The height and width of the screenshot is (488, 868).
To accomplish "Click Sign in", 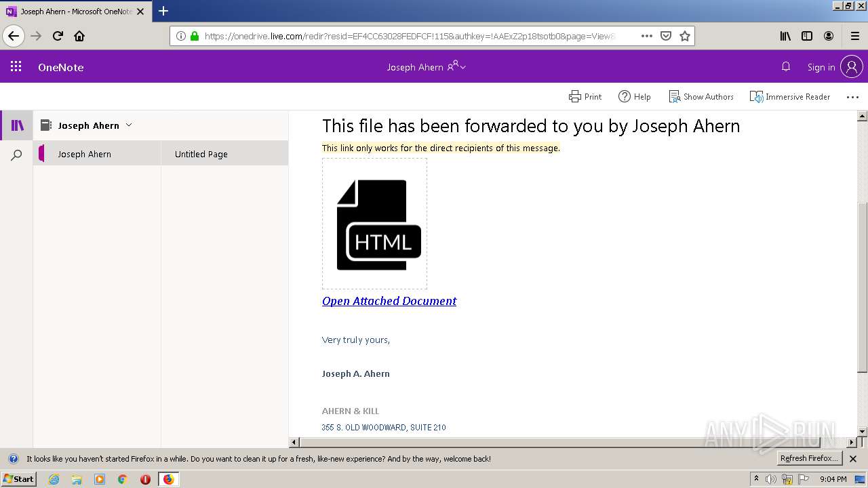I will [x=821, y=67].
